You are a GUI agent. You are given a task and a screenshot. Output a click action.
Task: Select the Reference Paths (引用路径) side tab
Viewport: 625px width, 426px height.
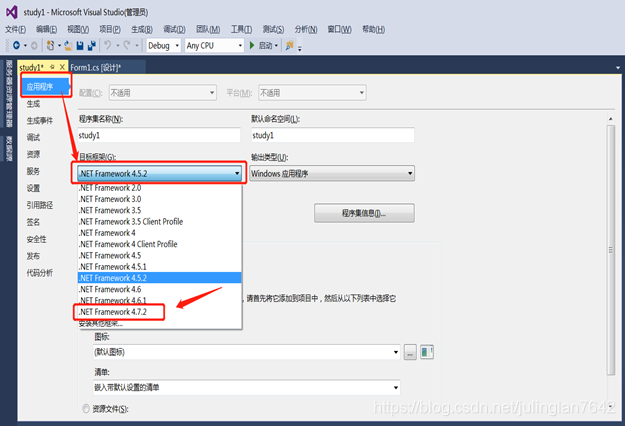40,205
